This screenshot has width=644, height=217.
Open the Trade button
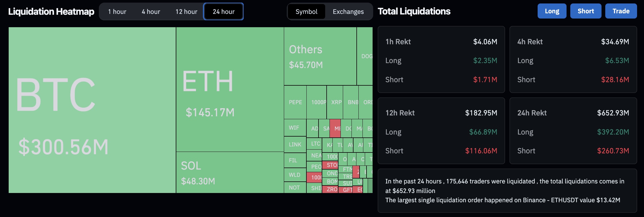621,11
